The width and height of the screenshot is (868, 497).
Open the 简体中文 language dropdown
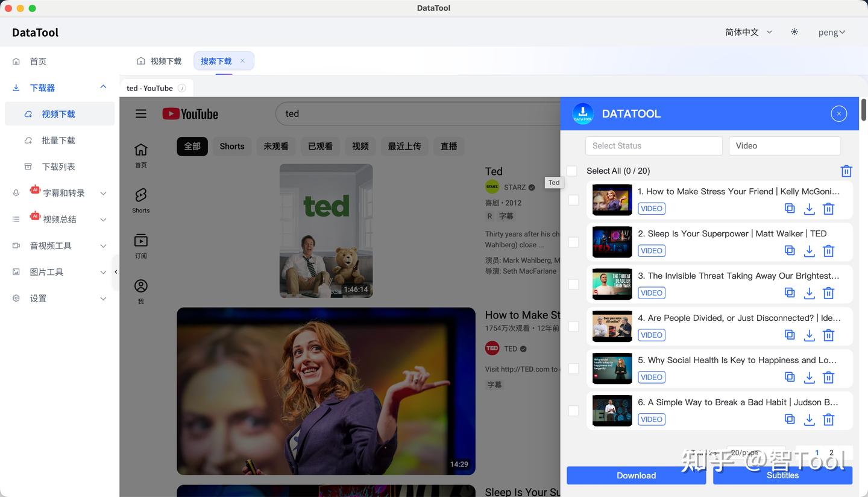(x=749, y=32)
